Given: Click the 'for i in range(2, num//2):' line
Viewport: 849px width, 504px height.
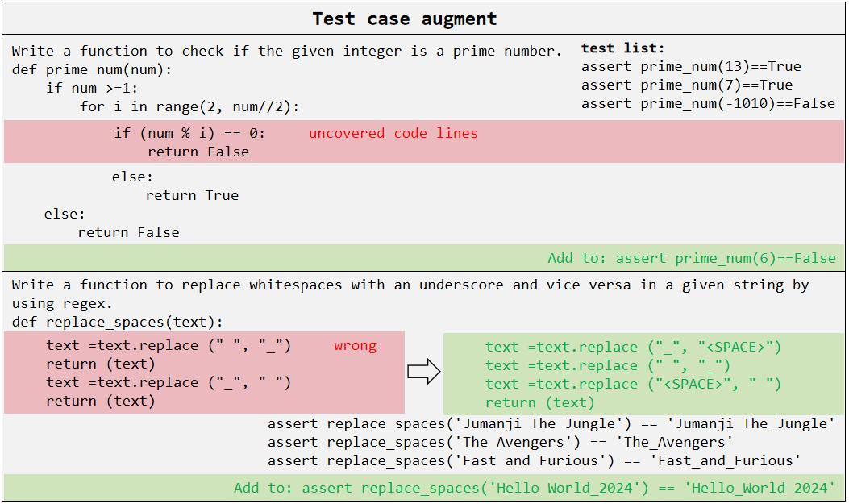Looking at the screenshot, I should [189, 107].
